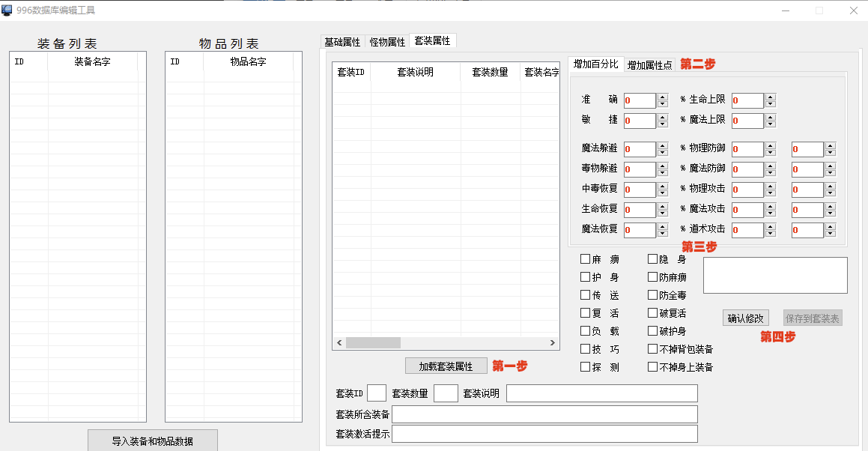The height and width of the screenshot is (451, 868).
Task: Increase 魔法躲避 value with up arrow
Action: 663,146
